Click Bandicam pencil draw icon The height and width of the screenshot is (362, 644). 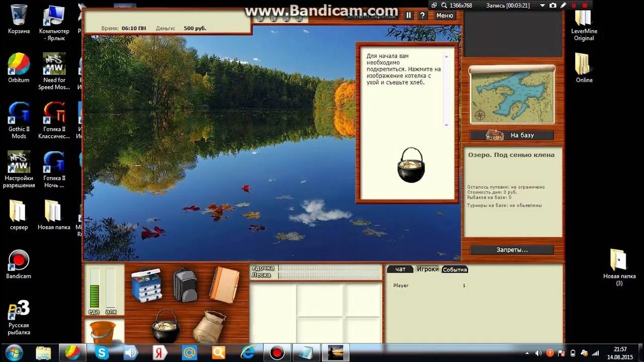[x=563, y=5]
